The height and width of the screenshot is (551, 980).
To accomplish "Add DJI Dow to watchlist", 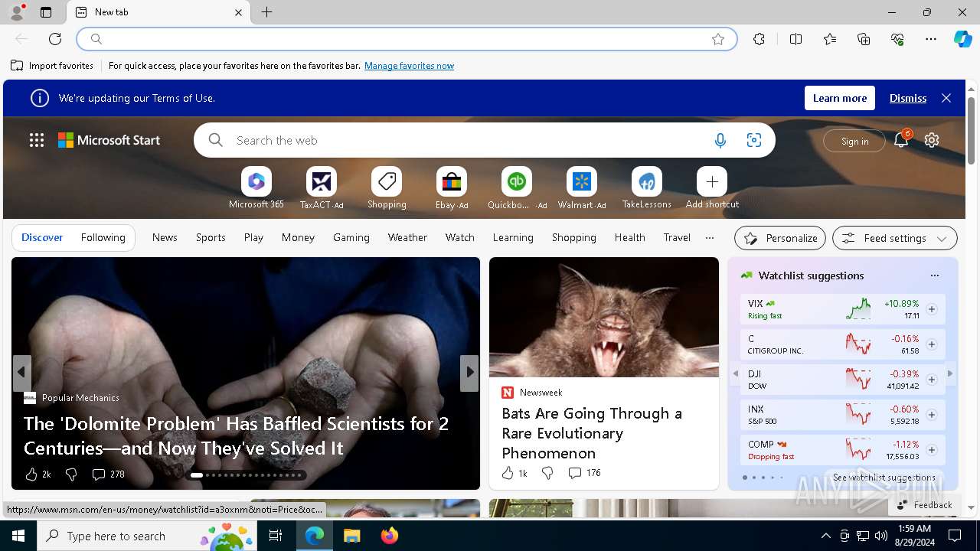I will 932,380.
